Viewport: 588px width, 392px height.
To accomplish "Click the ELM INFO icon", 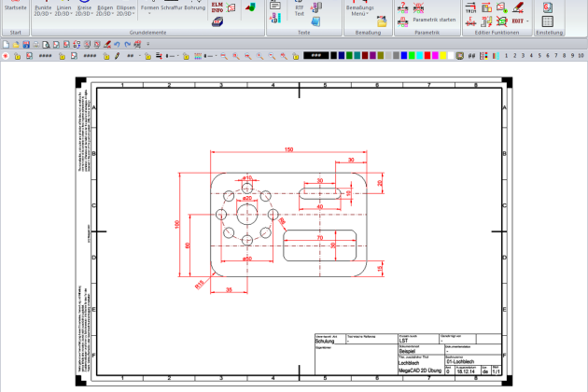I will (217, 7).
